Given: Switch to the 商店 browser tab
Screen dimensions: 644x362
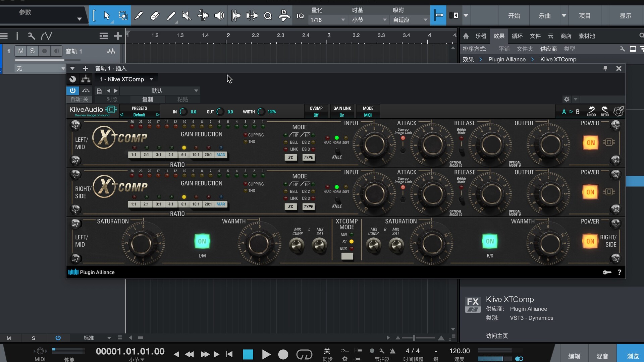Looking at the screenshot, I should coord(566,36).
